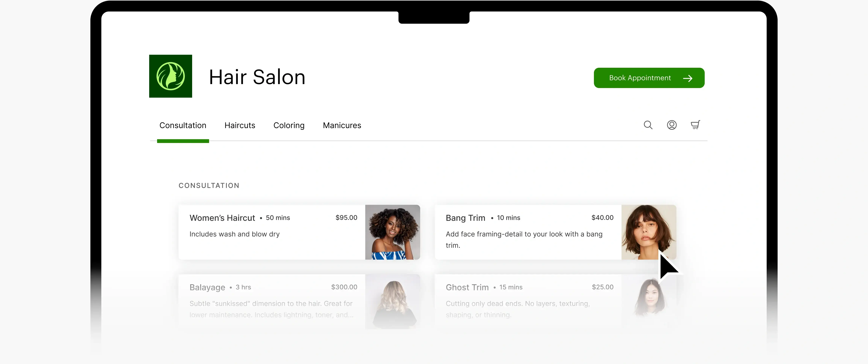Select the Ghost Trim service title

(467, 287)
